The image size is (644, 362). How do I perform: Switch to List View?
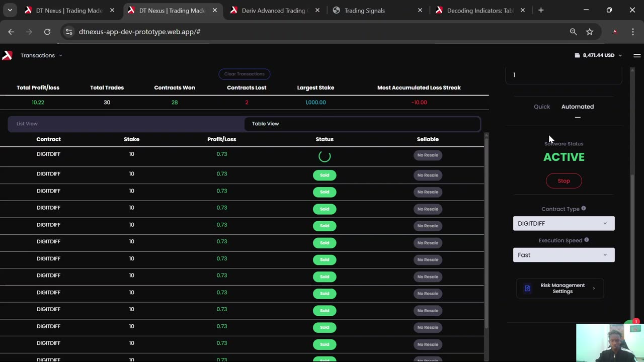[x=126, y=124]
